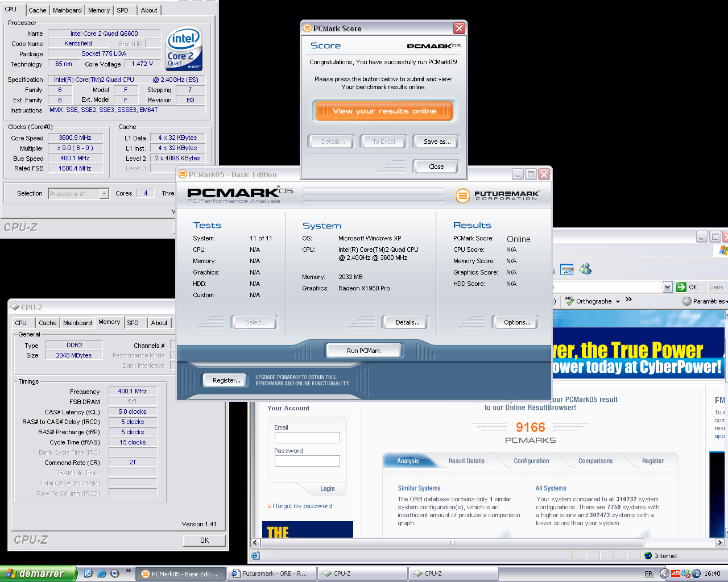Launch Internet Explorer from quick launch
728x582 pixels.
(102, 573)
